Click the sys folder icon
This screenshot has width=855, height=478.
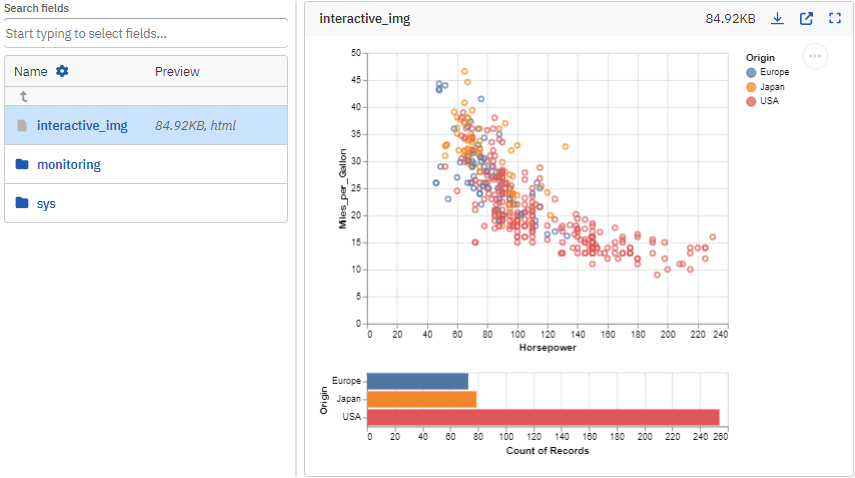pos(22,203)
